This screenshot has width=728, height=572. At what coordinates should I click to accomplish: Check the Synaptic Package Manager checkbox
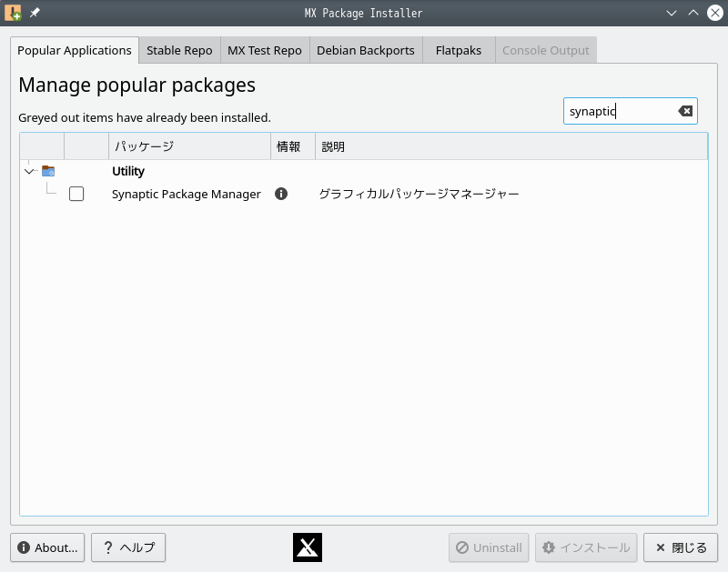(x=76, y=194)
